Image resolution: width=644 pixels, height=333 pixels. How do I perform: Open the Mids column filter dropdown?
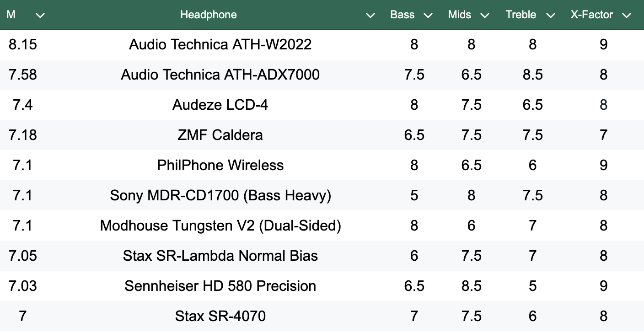pyautogui.click(x=485, y=15)
